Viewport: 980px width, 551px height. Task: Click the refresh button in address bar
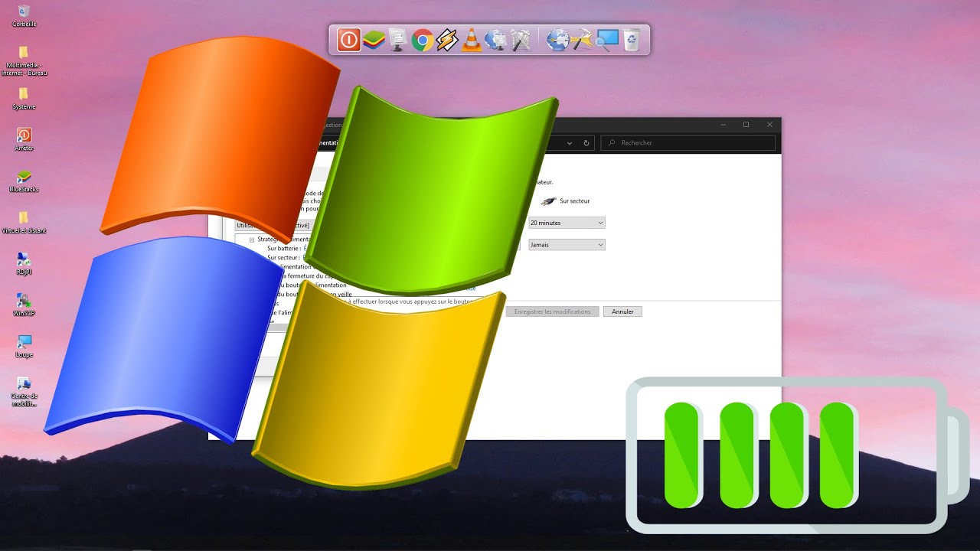(586, 143)
